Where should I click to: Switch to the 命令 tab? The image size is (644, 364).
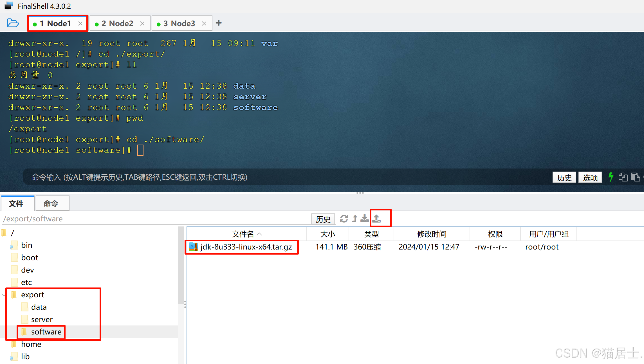pos(51,204)
